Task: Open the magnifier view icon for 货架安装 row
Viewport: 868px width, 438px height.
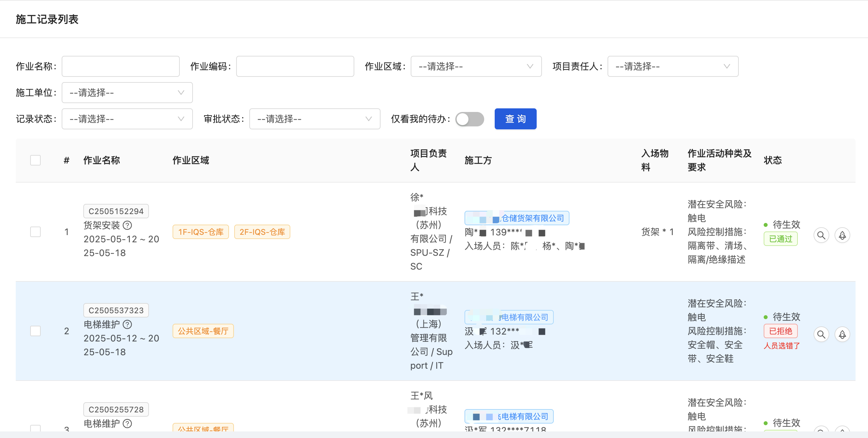Action: point(821,235)
